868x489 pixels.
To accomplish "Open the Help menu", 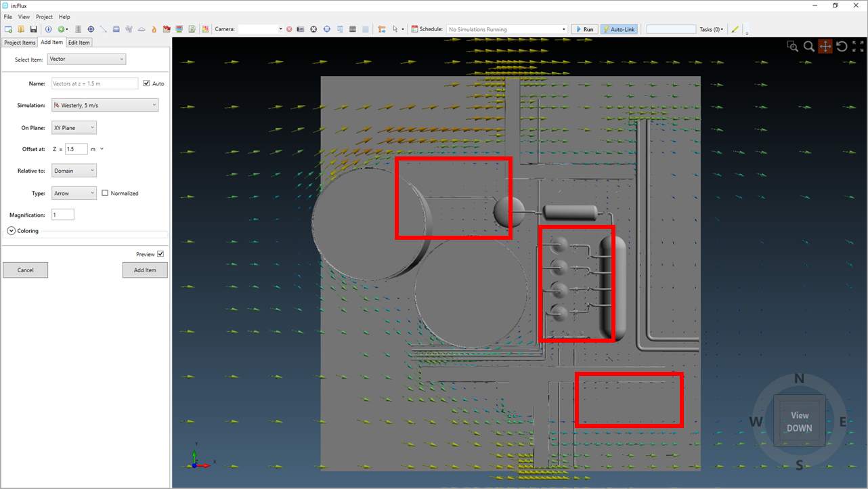I will [64, 17].
